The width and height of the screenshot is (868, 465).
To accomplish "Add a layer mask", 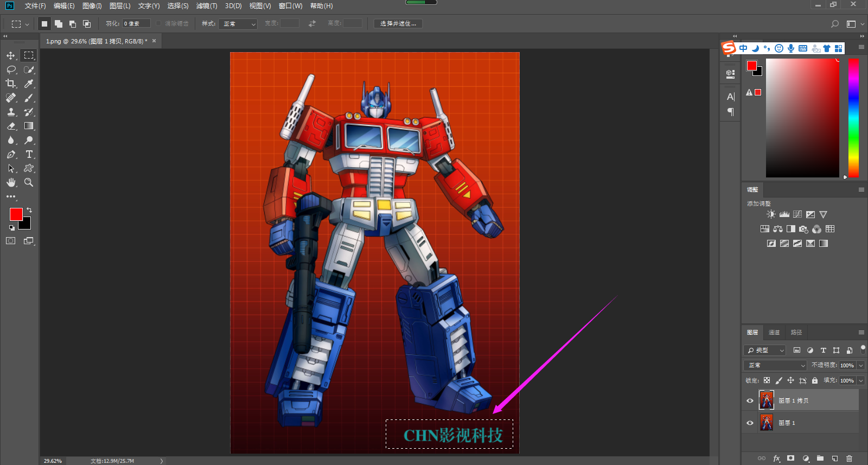I will [x=791, y=458].
